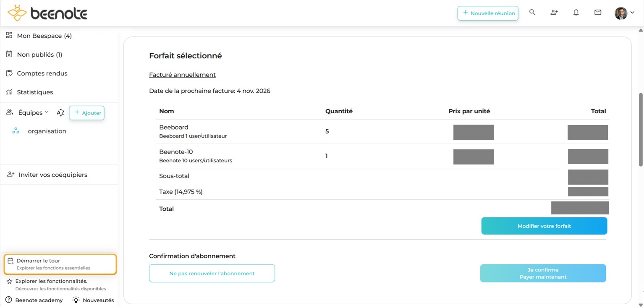This screenshot has width=644, height=308.
Task: Open Comptes rendus in sidebar
Action: (42, 73)
